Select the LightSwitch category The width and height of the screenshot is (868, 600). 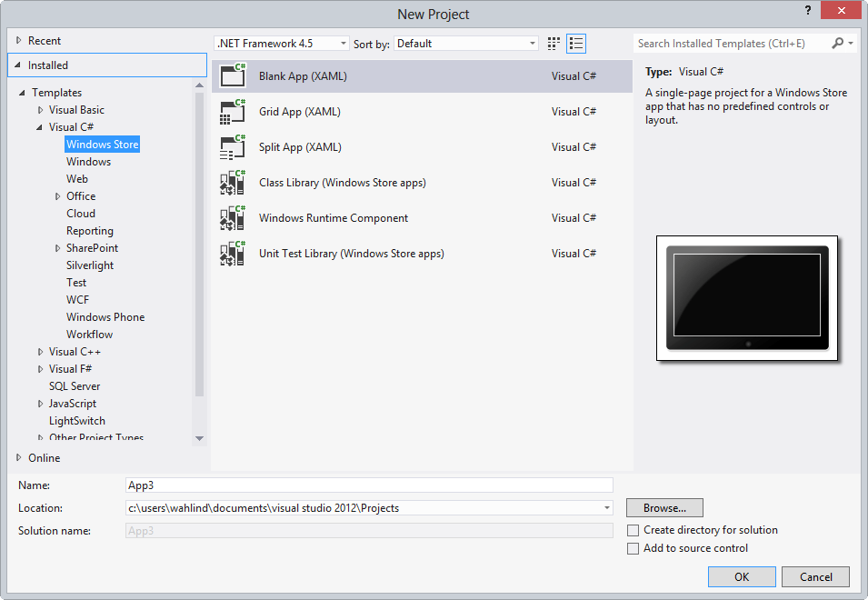[x=77, y=421]
